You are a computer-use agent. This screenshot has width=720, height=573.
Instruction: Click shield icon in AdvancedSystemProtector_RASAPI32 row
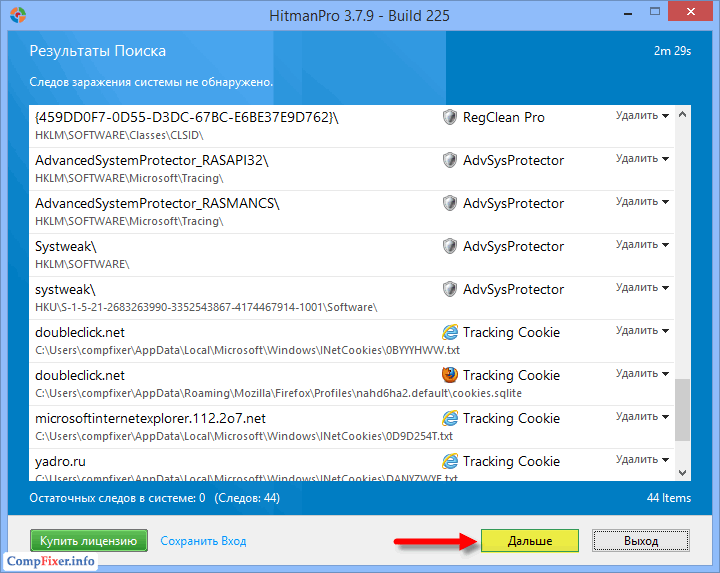(450, 160)
